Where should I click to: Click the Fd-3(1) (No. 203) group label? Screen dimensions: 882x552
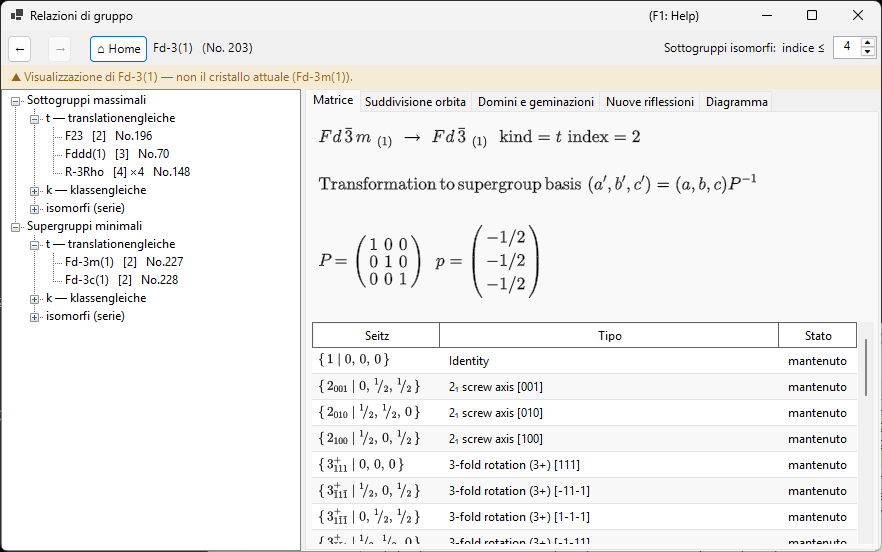[202, 48]
